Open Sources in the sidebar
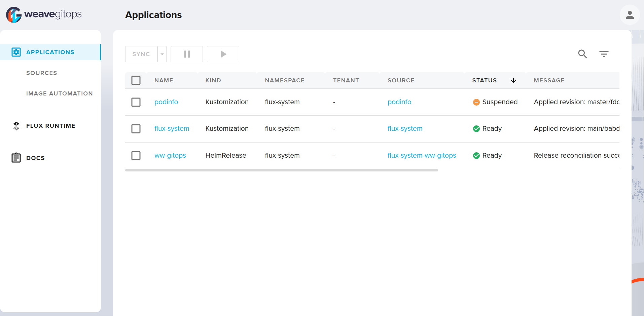 pos(42,73)
